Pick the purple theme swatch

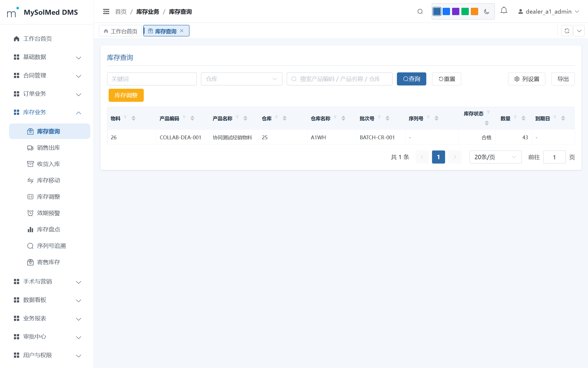coord(456,11)
